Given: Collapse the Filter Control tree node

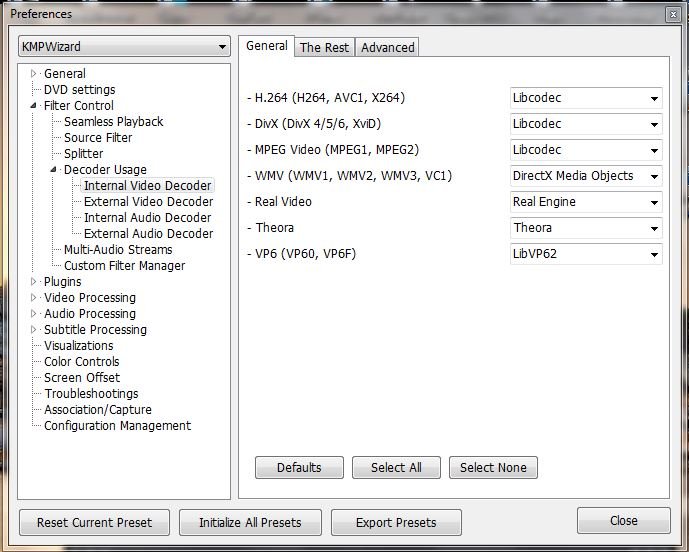Looking at the screenshot, I should 34,106.
